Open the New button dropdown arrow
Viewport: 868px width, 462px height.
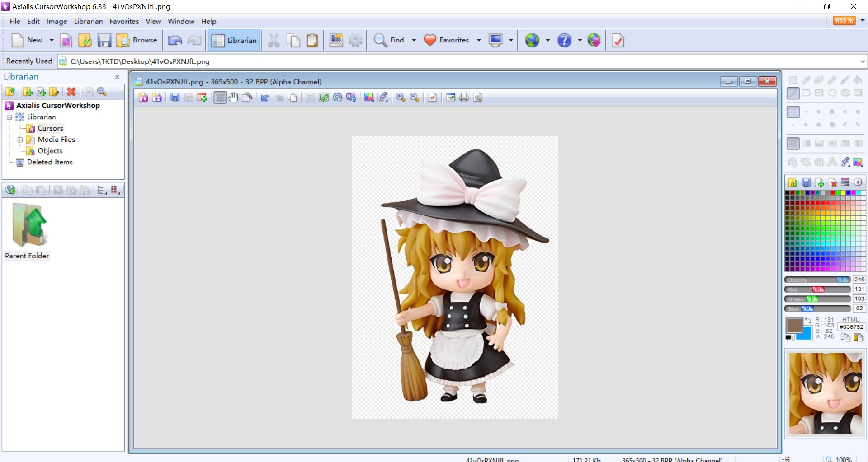click(x=52, y=41)
